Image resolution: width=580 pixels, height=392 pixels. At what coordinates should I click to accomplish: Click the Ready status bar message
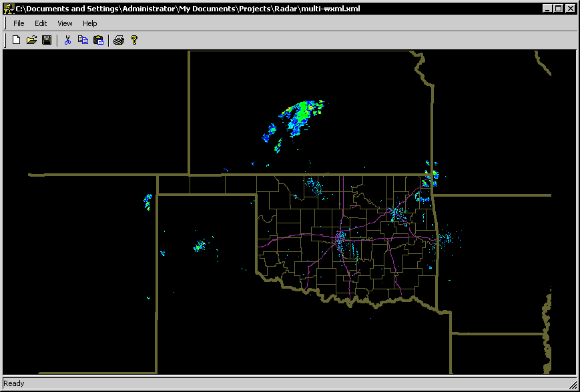click(x=13, y=383)
